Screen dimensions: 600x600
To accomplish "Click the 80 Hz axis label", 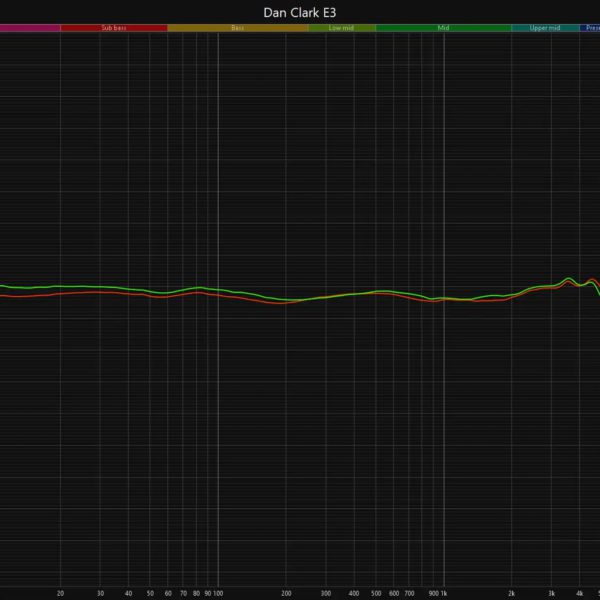I will (x=196, y=593).
